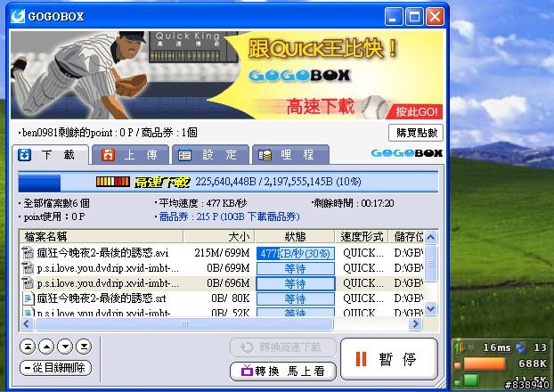
Task: Select file 瘋狂今晚夜2-最後的誘惑.avi
Action: coord(102,253)
